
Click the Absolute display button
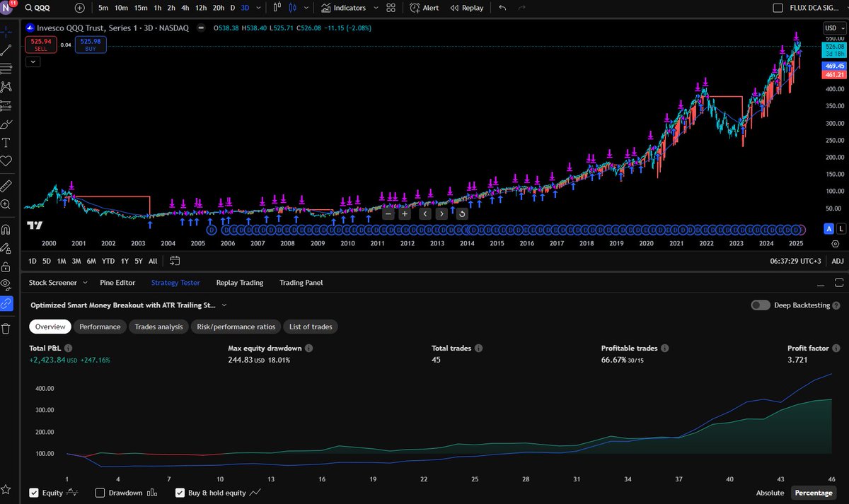pos(770,493)
